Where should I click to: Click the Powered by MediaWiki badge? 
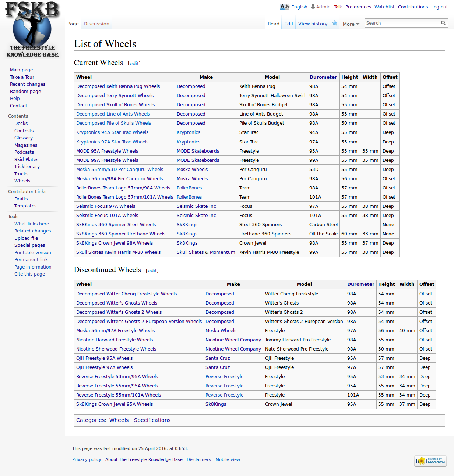click(430, 461)
